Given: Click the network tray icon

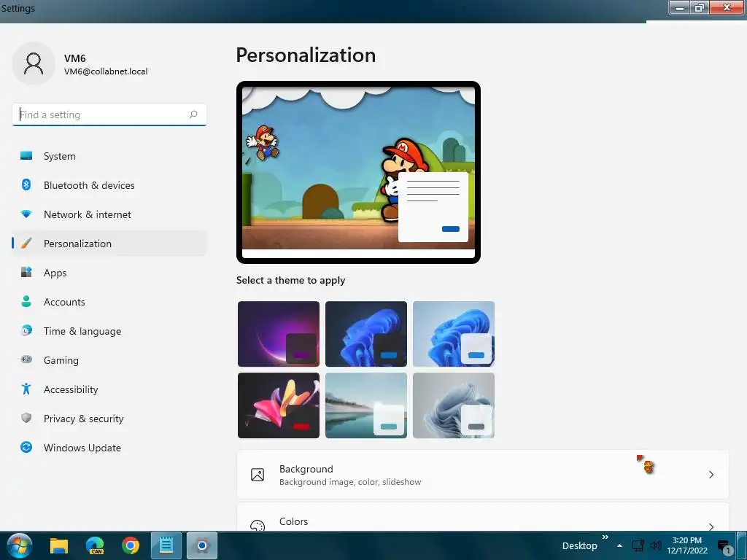Looking at the screenshot, I should (638, 545).
